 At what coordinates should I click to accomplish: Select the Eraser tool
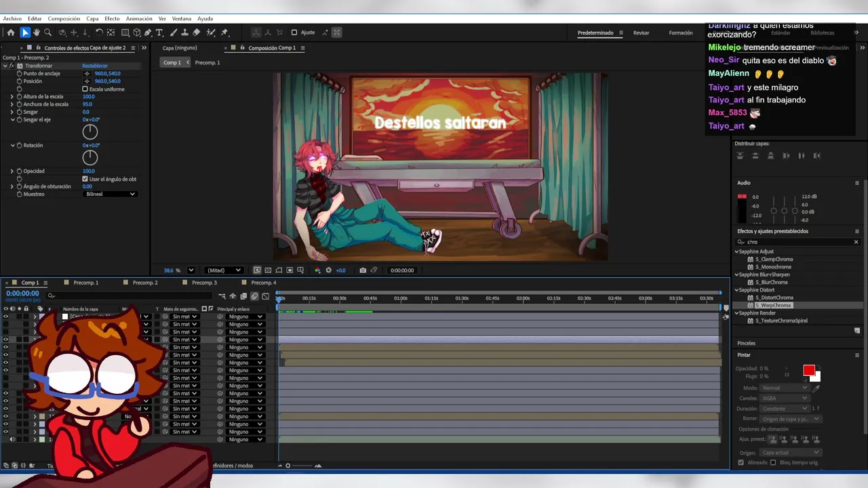(197, 33)
